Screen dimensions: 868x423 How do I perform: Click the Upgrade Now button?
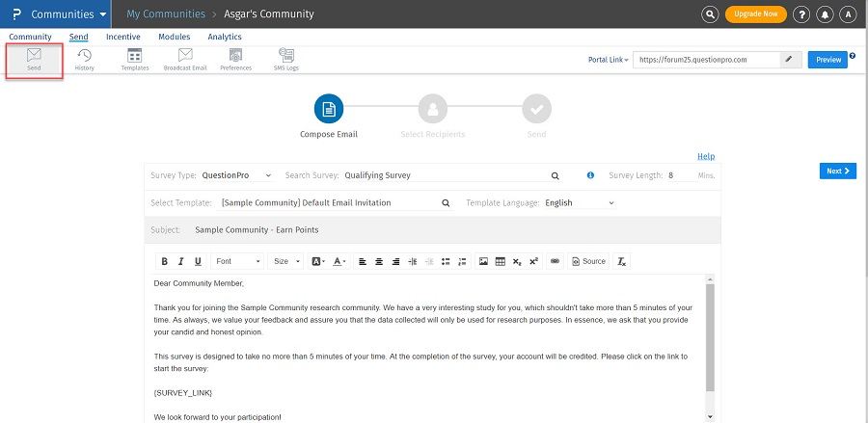tap(755, 14)
